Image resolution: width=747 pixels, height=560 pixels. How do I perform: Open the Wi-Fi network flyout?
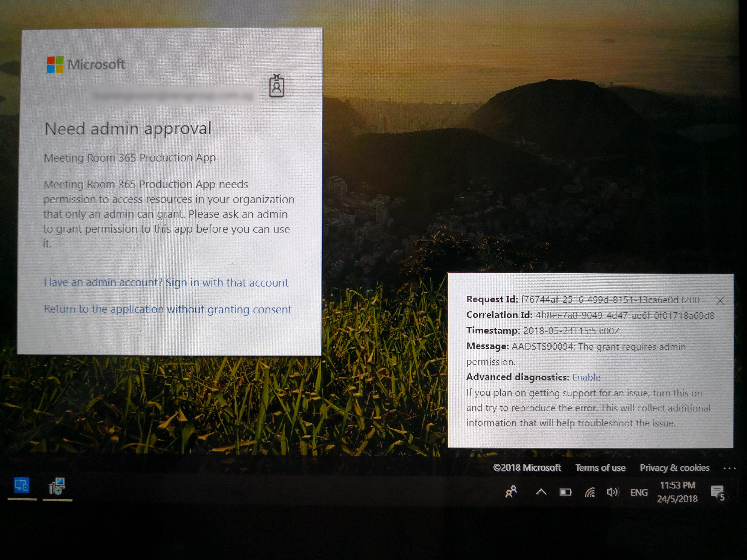590,492
